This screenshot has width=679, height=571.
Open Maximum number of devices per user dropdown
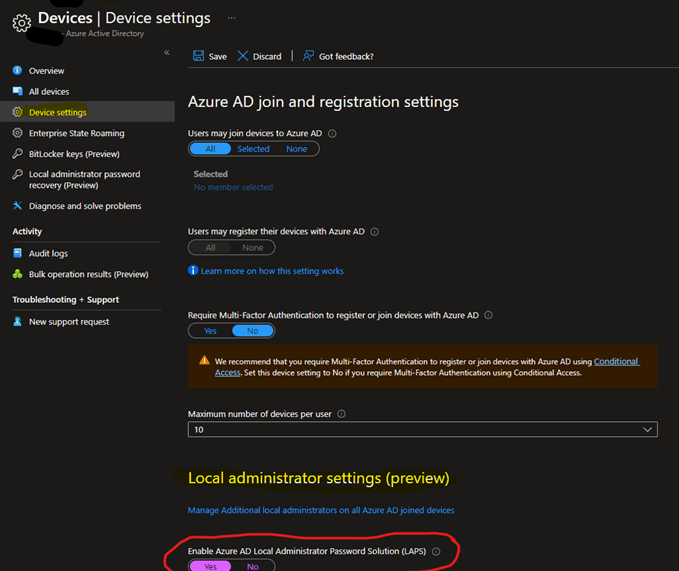pos(423,429)
